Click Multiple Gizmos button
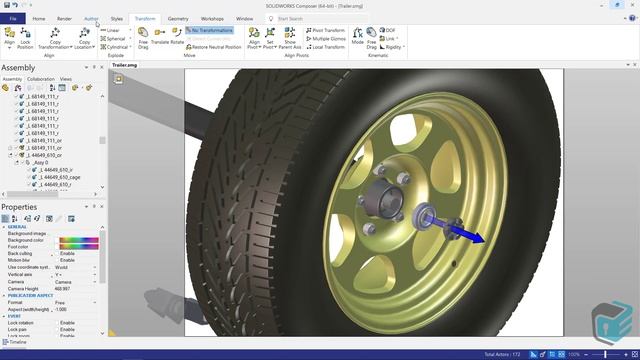Image resolution: width=640 pixels, height=360 pixels. click(326, 39)
